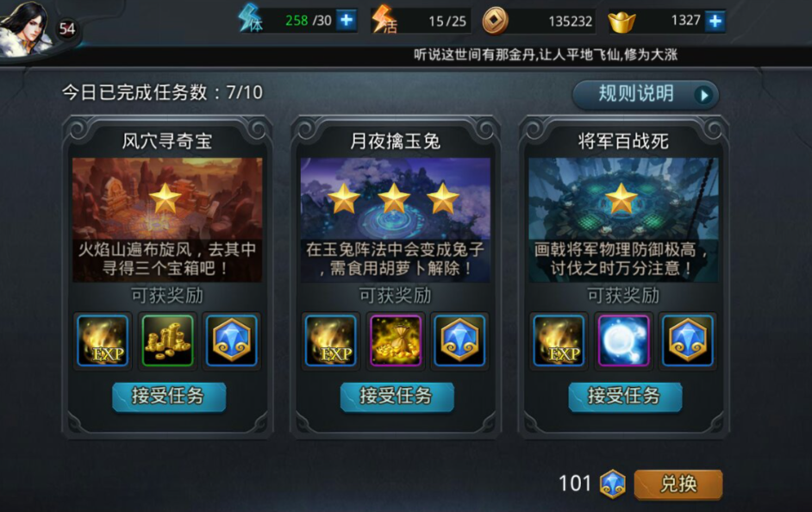This screenshot has width=812, height=512.
Task: View glowing orb reward in 将军百战死 card
Action: coord(623,341)
